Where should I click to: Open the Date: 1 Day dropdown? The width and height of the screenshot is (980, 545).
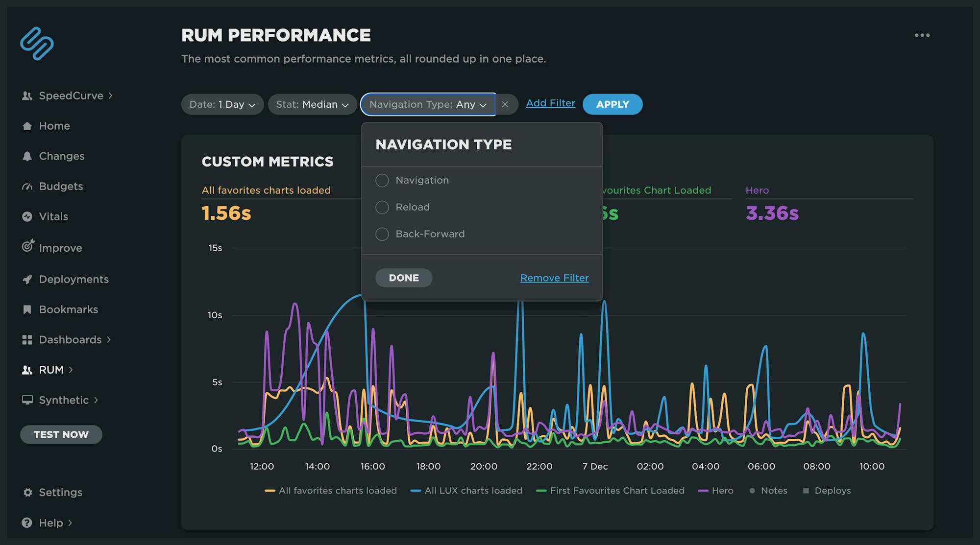click(x=222, y=104)
